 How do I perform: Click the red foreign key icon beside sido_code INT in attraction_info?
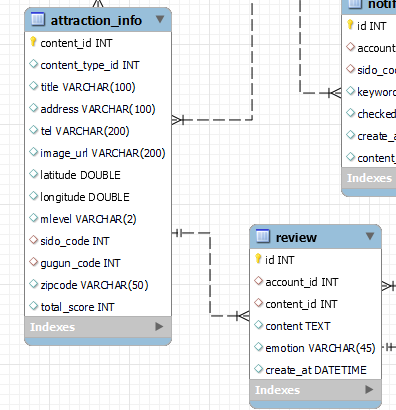point(33,240)
